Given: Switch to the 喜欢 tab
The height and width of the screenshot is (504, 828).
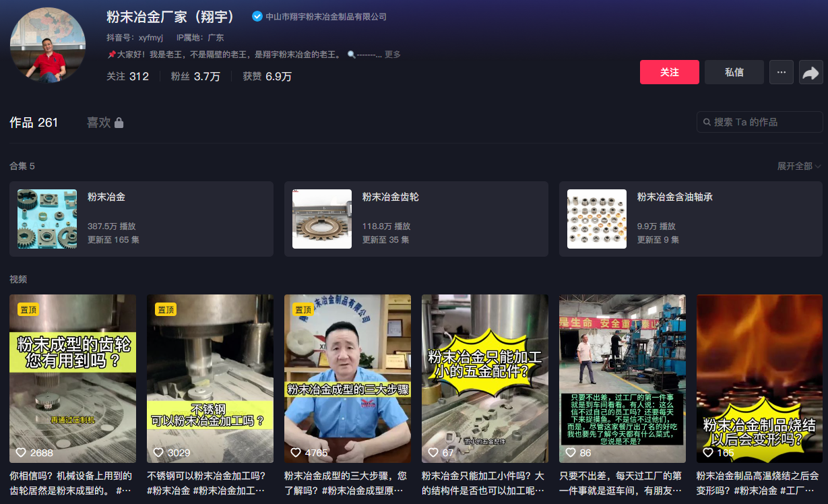Looking at the screenshot, I should coord(104,123).
